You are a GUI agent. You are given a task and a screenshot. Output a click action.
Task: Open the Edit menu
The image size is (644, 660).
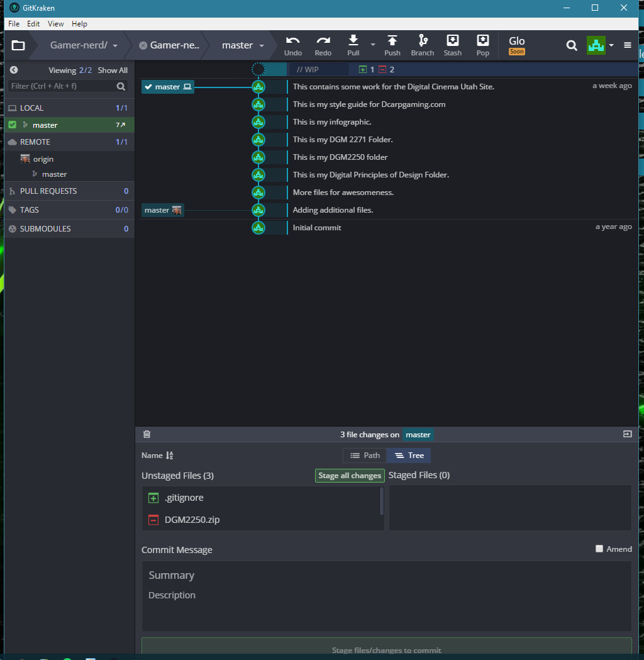point(33,23)
